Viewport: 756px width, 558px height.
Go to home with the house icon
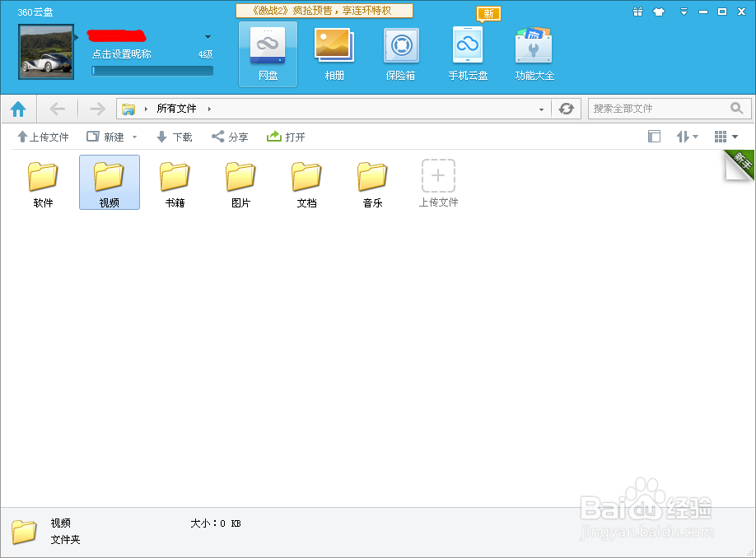tap(18, 108)
